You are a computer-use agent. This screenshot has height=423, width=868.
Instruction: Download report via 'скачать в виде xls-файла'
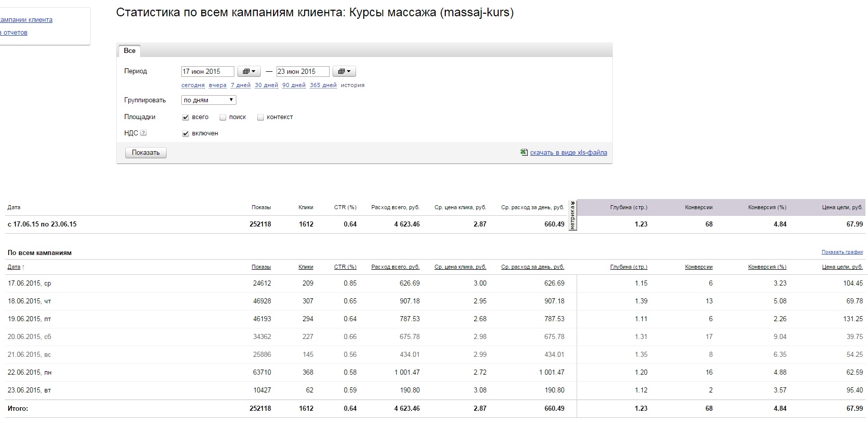[x=568, y=153]
